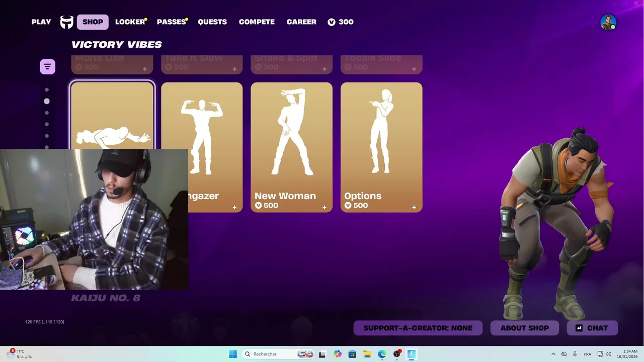This screenshot has width=644, height=362.
Task: Open Copilot from the taskbar
Action: point(338,354)
